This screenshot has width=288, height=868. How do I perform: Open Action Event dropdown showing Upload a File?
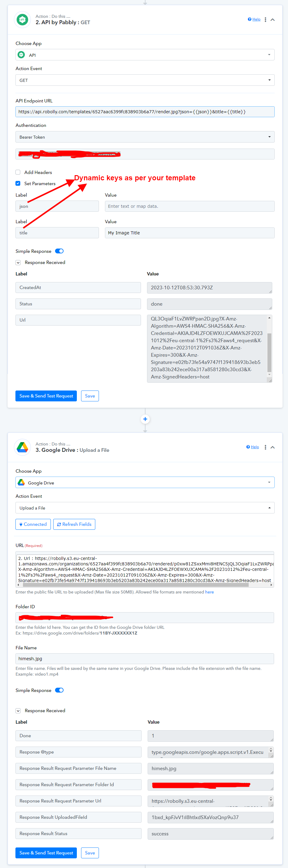[145, 508]
